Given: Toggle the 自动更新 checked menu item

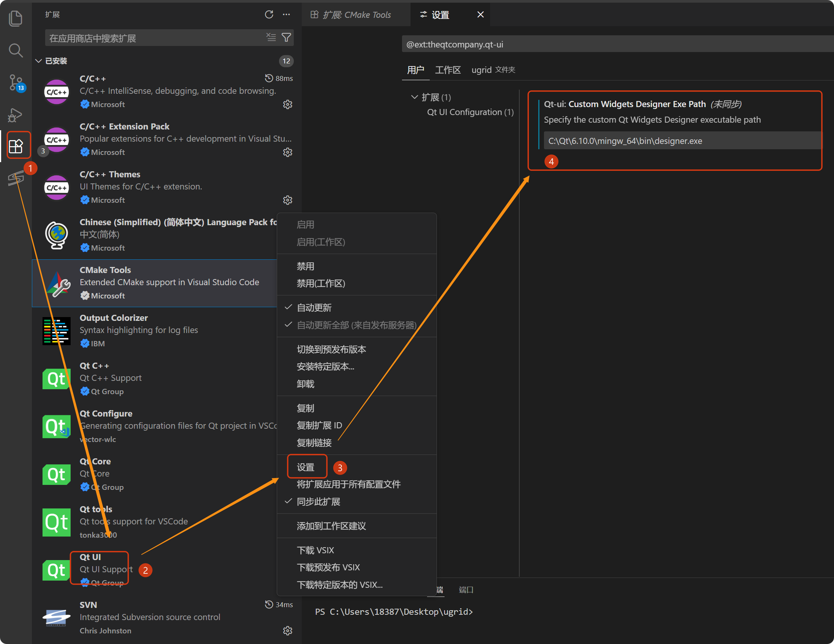Looking at the screenshot, I should click(x=314, y=308).
